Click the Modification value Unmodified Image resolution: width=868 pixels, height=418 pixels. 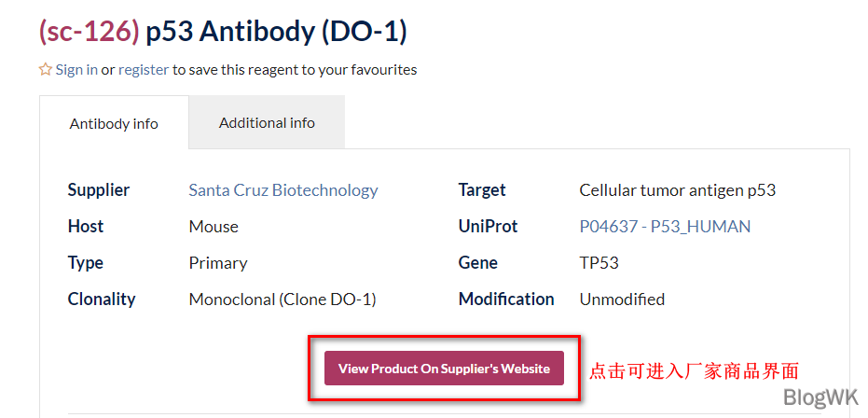click(x=622, y=300)
